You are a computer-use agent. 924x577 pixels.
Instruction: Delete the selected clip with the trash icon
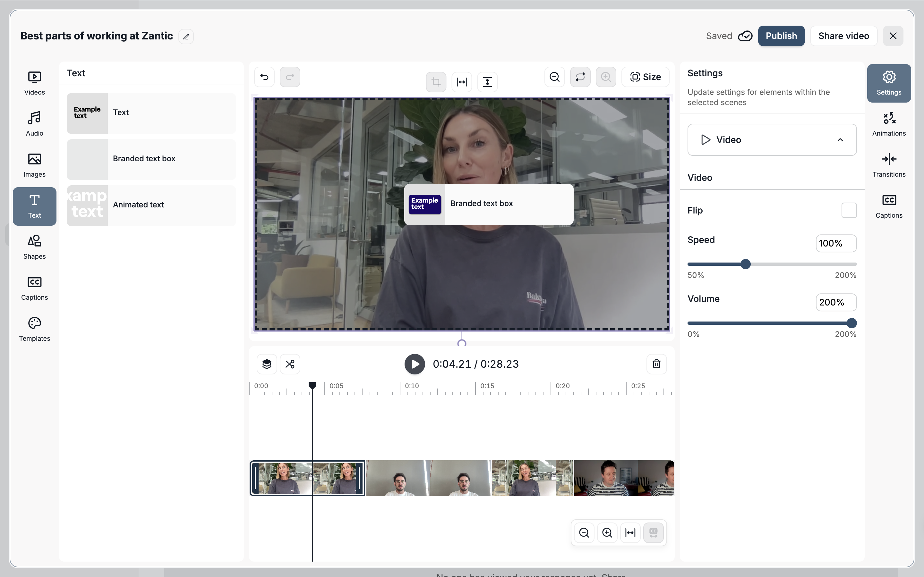656,364
